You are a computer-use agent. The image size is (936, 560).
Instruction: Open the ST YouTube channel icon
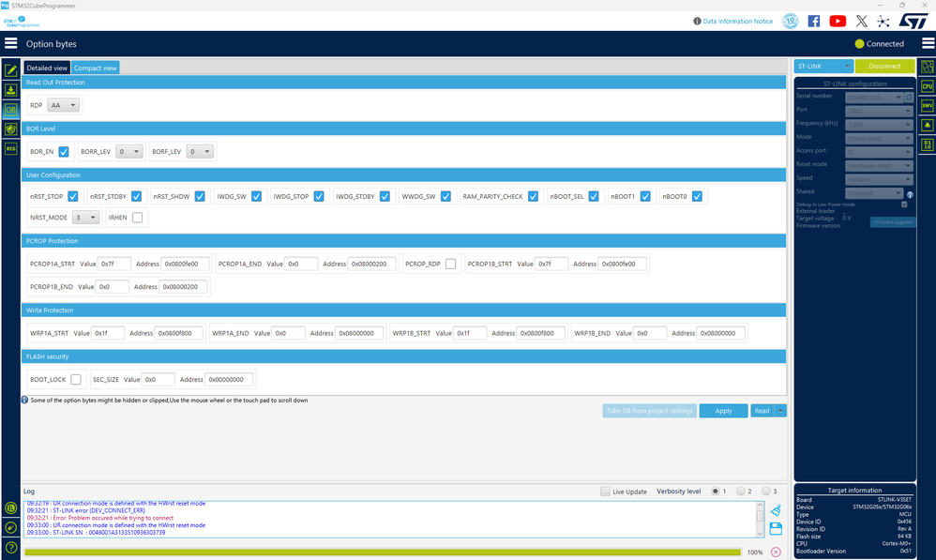tap(838, 21)
